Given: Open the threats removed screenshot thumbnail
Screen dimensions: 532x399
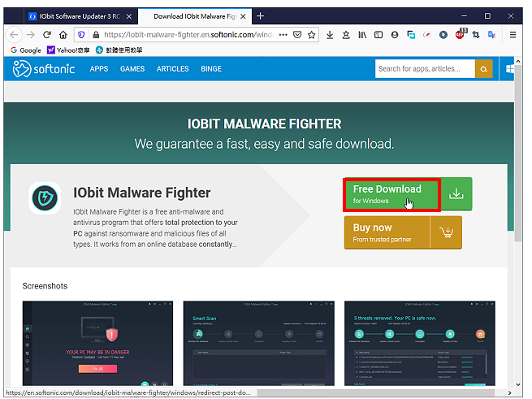Looking at the screenshot, I should click(x=420, y=343).
